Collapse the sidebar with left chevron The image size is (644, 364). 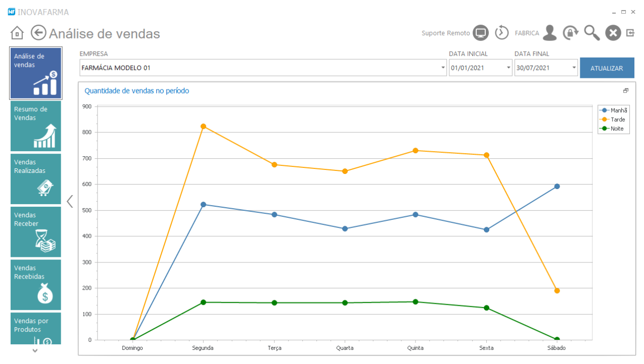coord(70,201)
